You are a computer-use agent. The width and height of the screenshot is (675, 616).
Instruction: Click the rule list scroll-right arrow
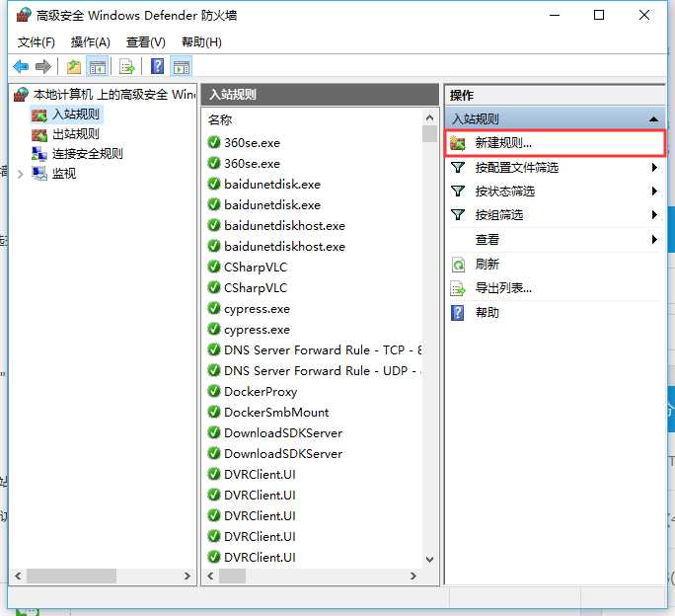pos(413,576)
